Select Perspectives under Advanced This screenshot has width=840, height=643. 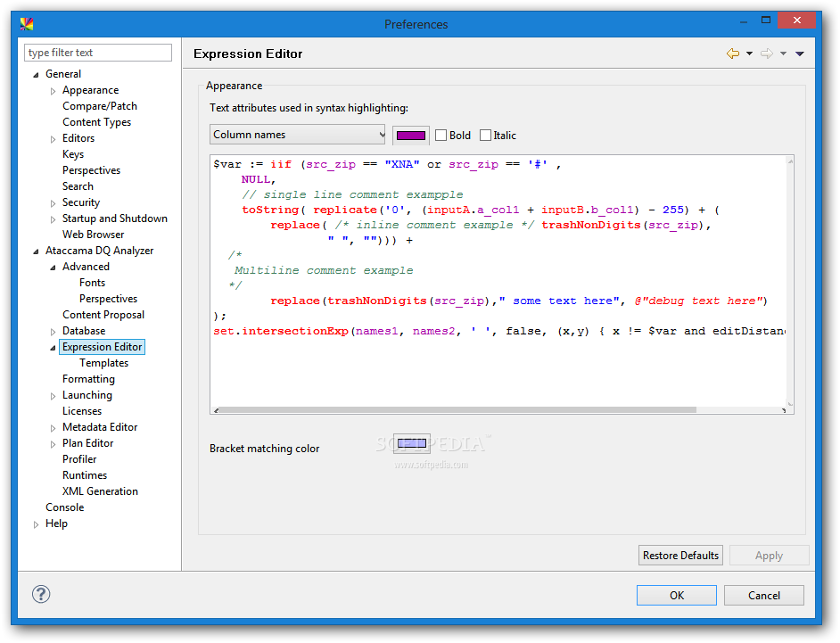click(x=108, y=299)
